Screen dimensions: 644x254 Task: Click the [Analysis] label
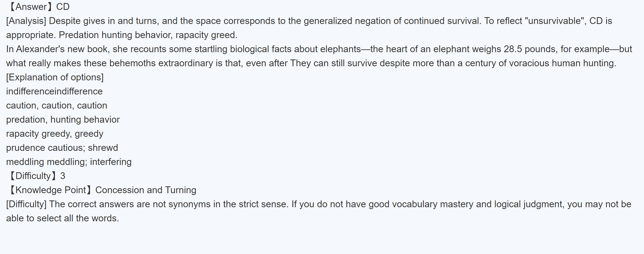26,21
